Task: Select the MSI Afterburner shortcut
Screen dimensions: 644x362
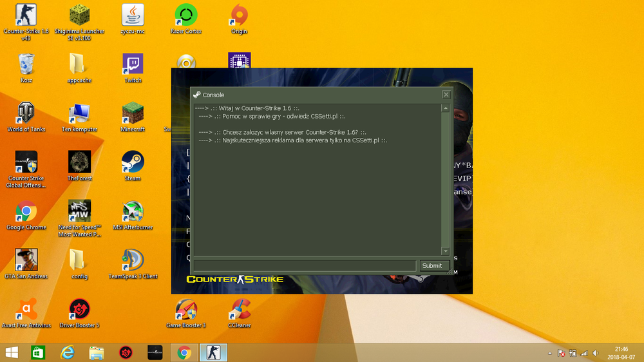Action: 133,215
